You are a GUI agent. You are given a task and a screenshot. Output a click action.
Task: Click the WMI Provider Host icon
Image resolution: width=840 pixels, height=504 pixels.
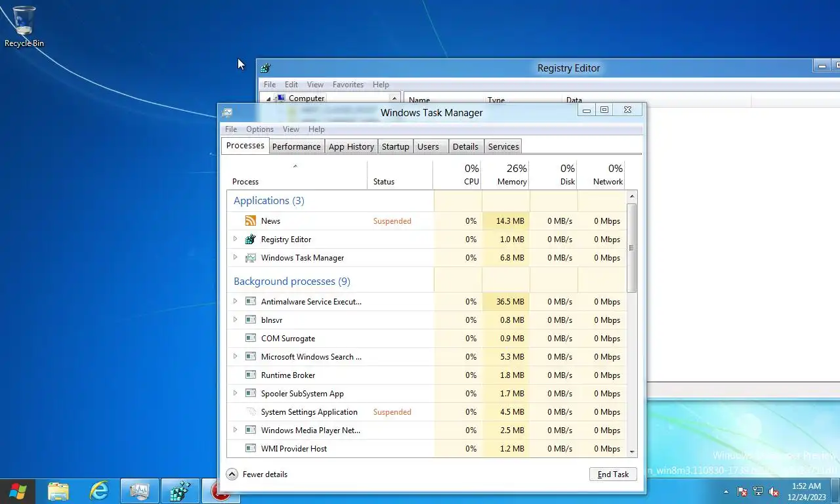pos(250,449)
